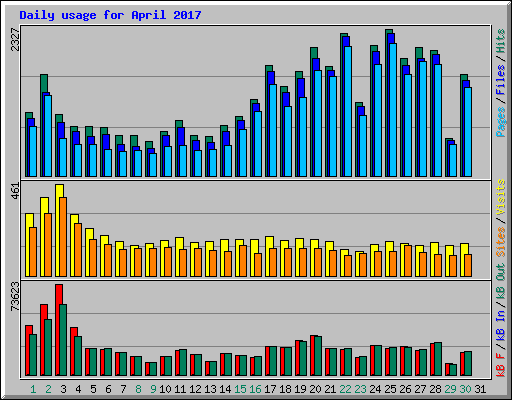Click day label 22 on the x-axis
512x400 pixels.
[x=345, y=389]
